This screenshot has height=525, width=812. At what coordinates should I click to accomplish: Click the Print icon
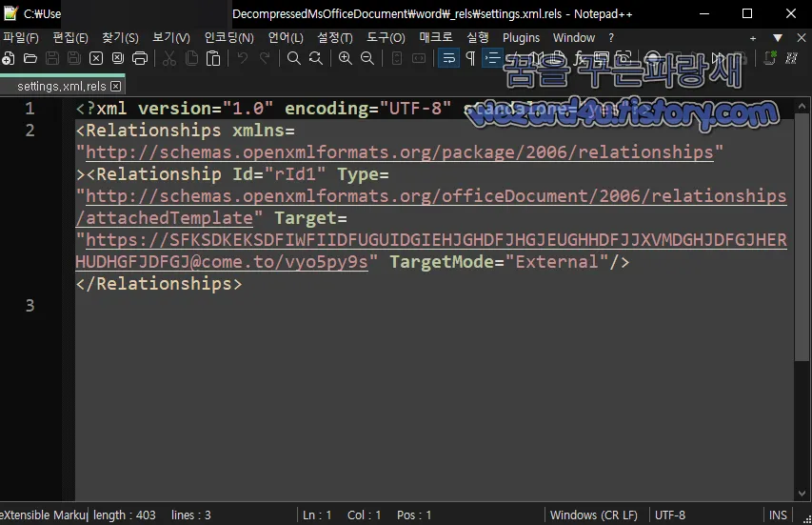[140, 58]
